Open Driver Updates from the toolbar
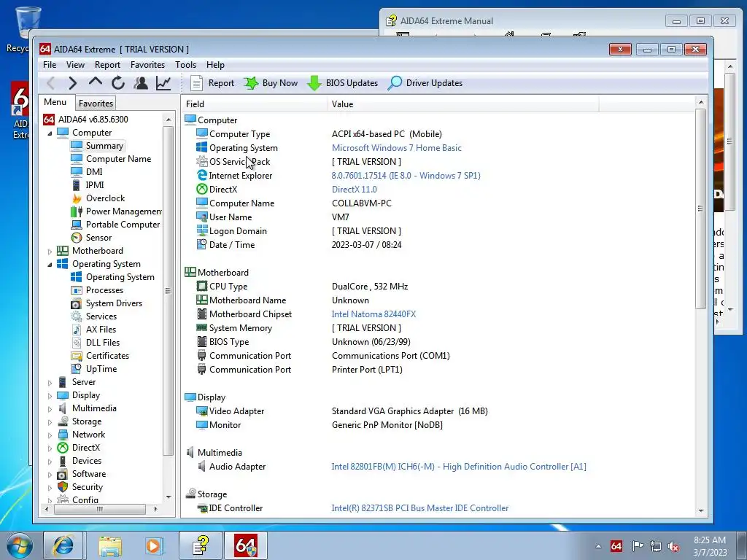747x560 pixels. point(425,83)
